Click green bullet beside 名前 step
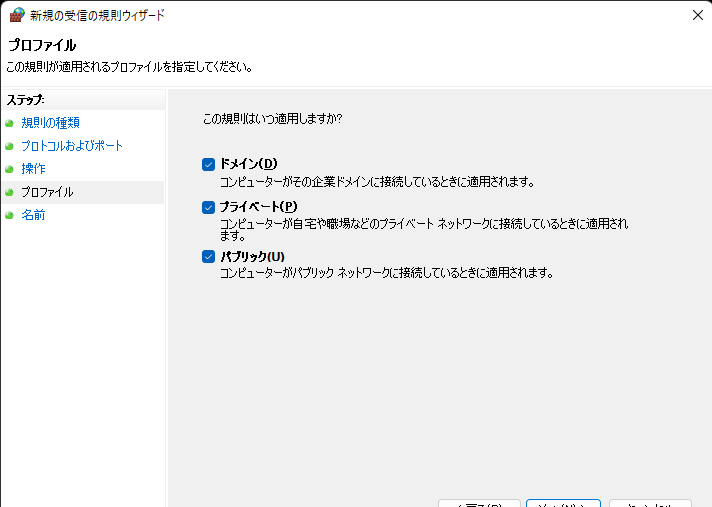Image resolution: width=712 pixels, height=507 pixels. 10,215
